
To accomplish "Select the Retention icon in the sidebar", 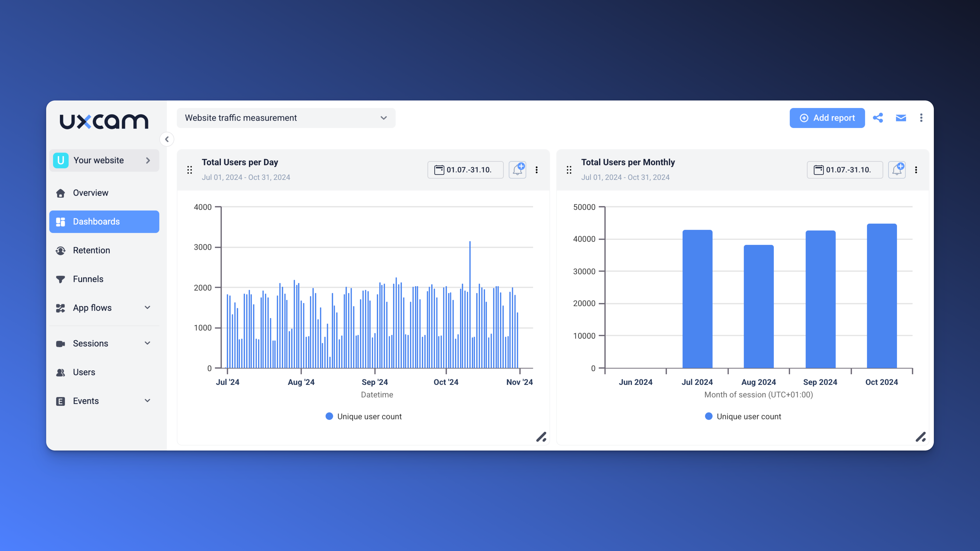I will (61, 250).
